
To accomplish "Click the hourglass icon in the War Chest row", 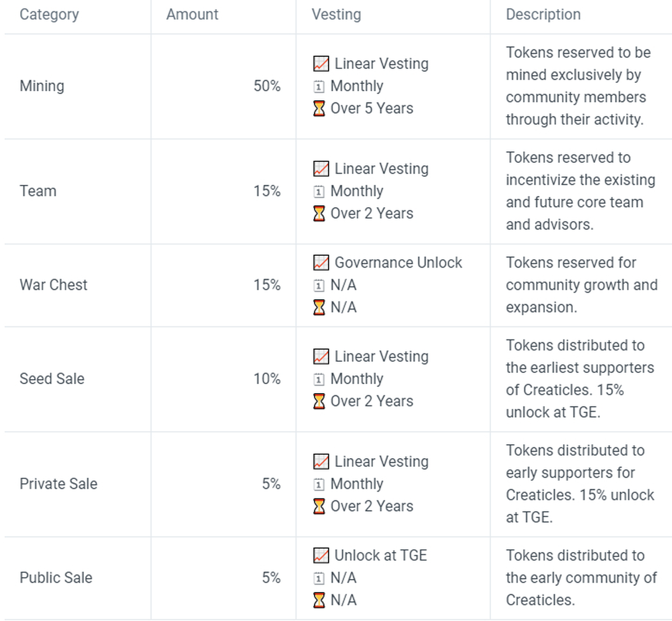I will click(319, 307).
